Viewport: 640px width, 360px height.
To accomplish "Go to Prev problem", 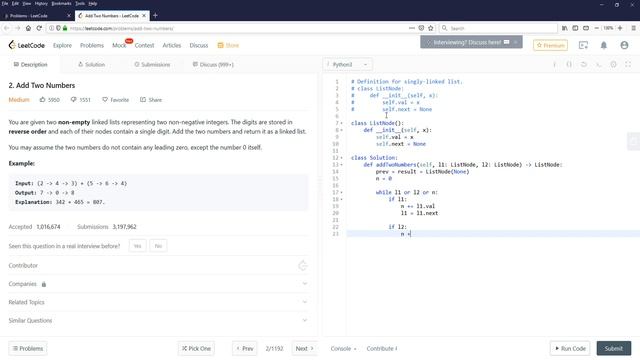I will tap(245, 349).
